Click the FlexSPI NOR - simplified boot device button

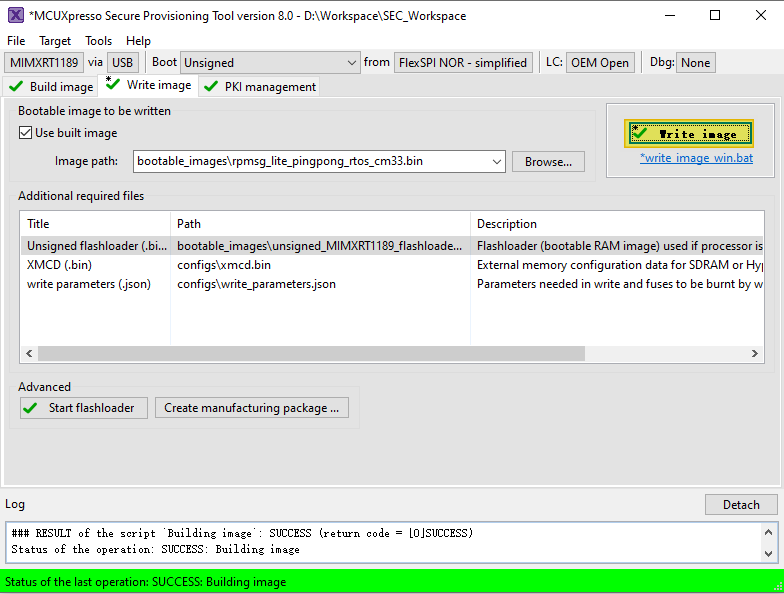[463, 63]
